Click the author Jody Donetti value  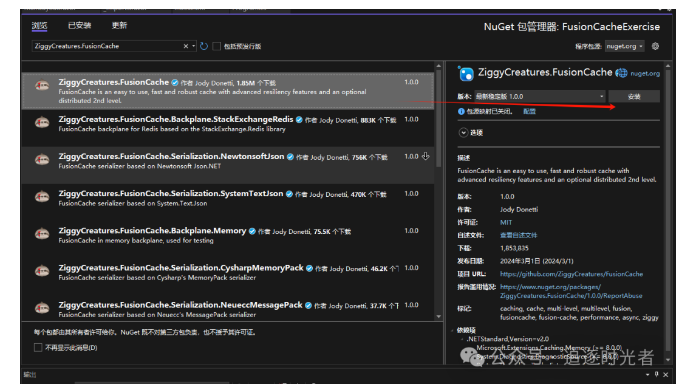coord(519,210)
